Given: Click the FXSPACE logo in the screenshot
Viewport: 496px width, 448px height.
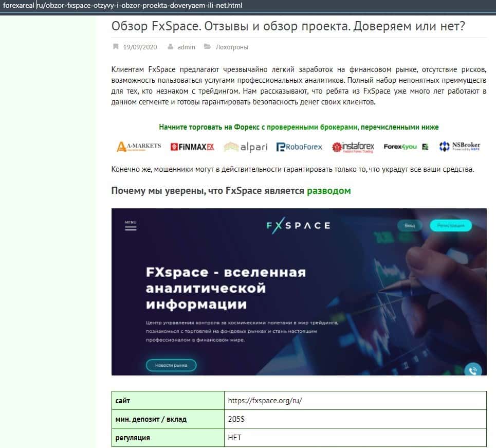Looking at the screenshot, I should [x=299, y=225].
